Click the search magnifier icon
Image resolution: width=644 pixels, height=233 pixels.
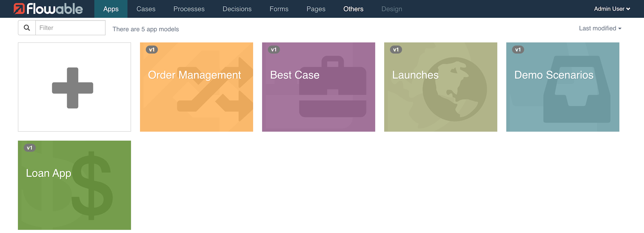[x=27, y=28]
